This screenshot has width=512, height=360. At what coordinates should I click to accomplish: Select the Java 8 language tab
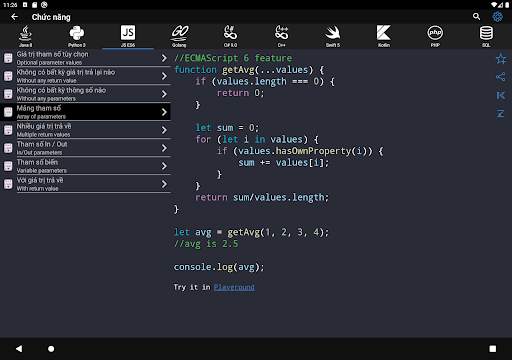point(26,36)
